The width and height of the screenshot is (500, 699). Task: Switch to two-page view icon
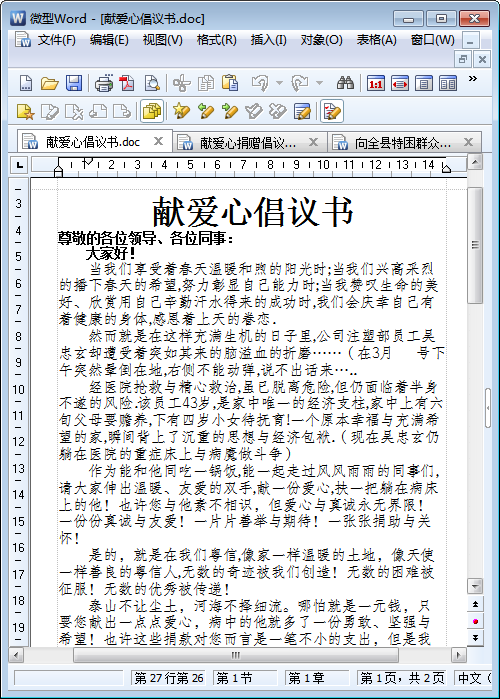(x=448, y=83)
